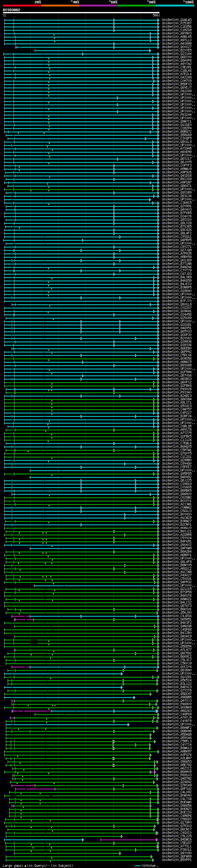Select hit label UniRef100_Q1XGE0
The width and height of the screenshot is (197, 868).
click(x=177, y=125)
